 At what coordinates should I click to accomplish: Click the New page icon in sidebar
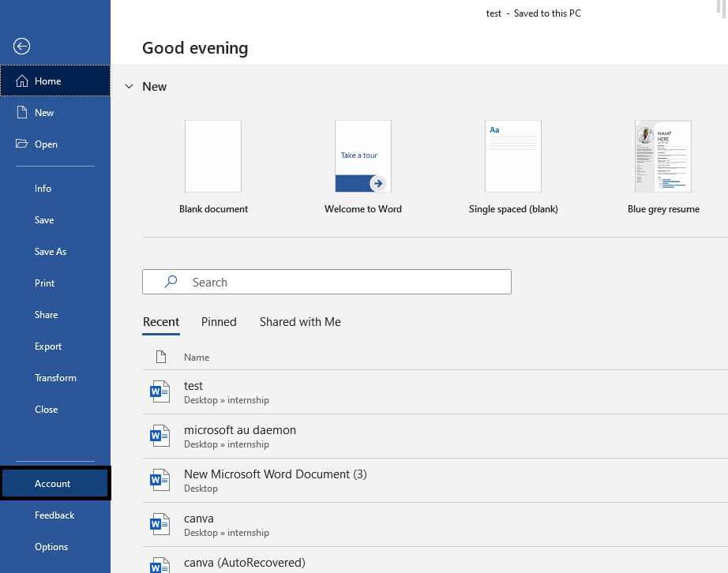click(22, 112)
